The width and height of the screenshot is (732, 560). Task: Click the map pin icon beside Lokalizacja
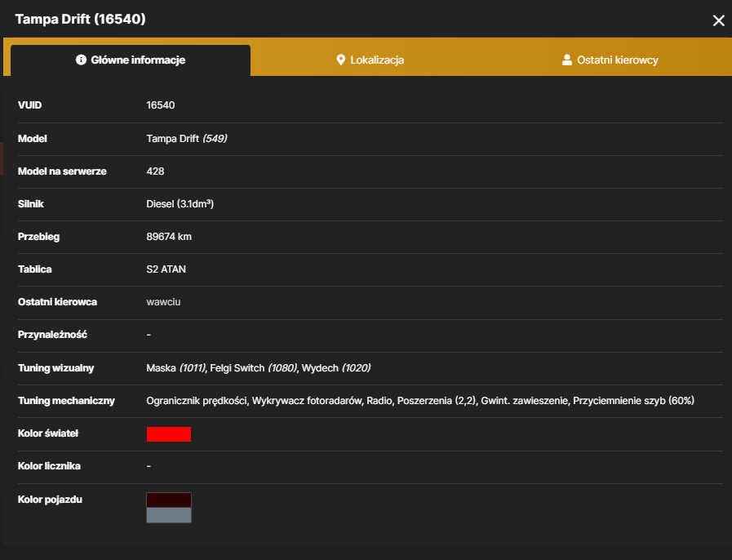[x=341, y=60]
